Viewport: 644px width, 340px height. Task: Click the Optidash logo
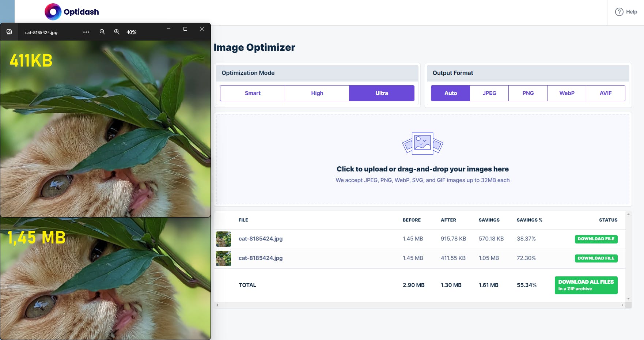coord(72,12)
